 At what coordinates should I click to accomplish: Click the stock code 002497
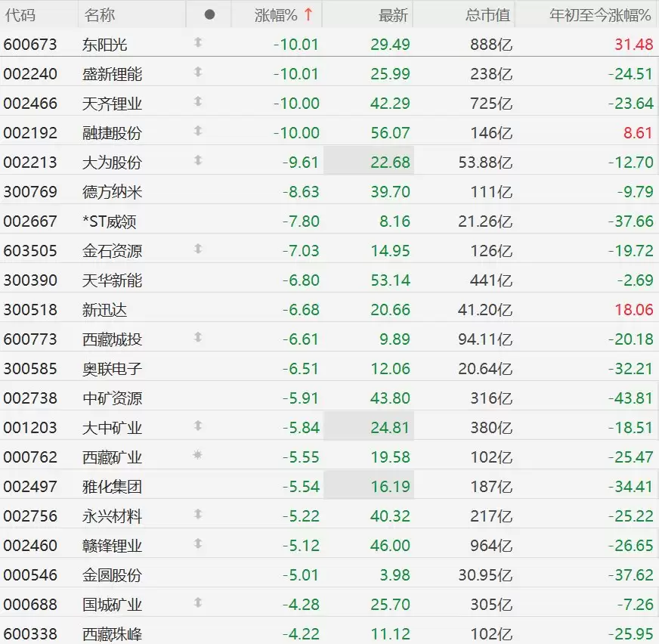coord(30,487)
